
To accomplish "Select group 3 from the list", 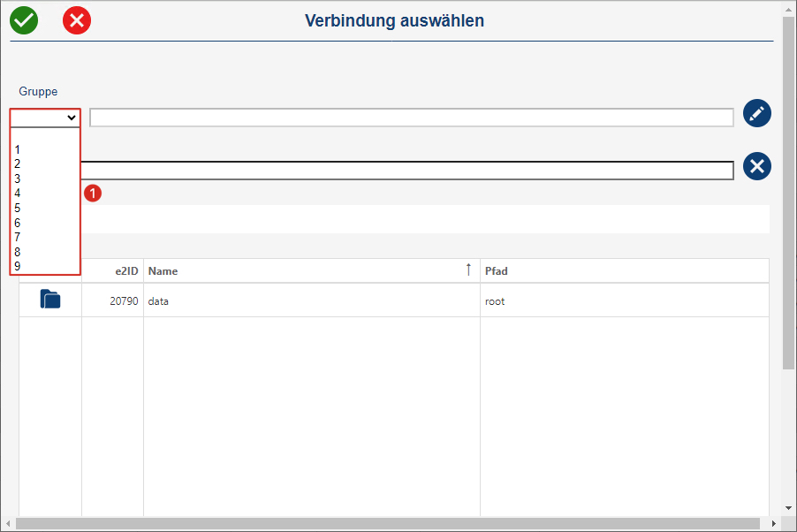I will (x=45, y=179).
